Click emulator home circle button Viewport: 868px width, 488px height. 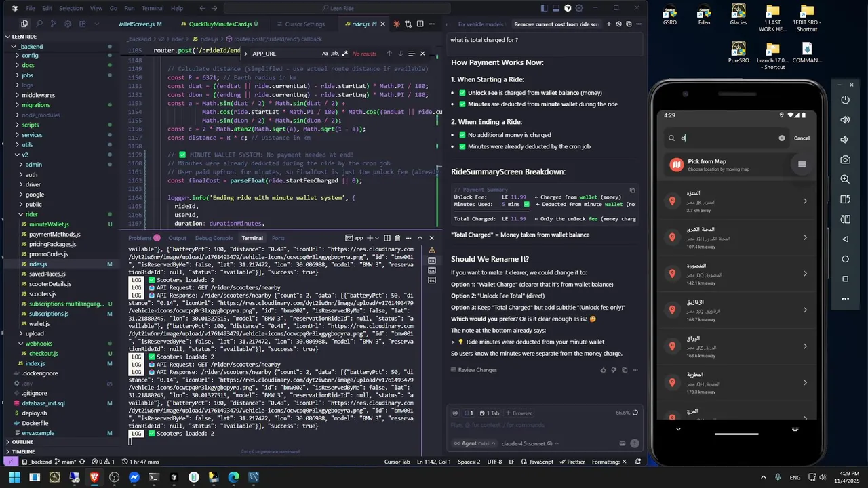(x=845, y=259)
